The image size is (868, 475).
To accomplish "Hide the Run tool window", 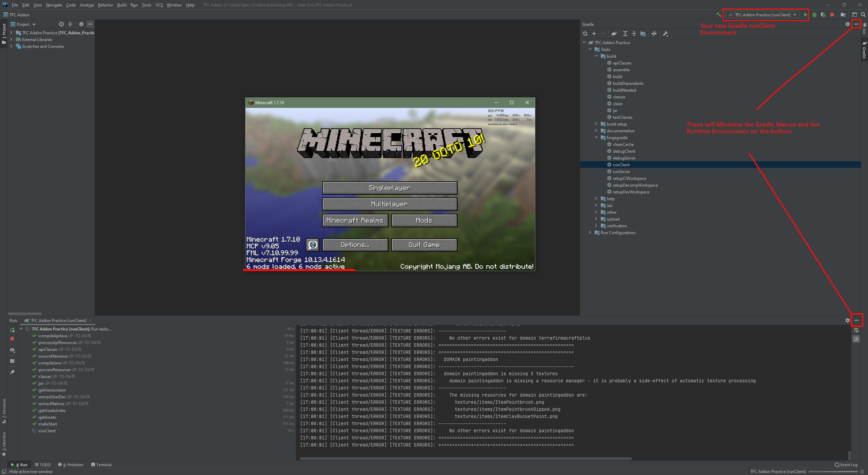I will pos(856,320).
